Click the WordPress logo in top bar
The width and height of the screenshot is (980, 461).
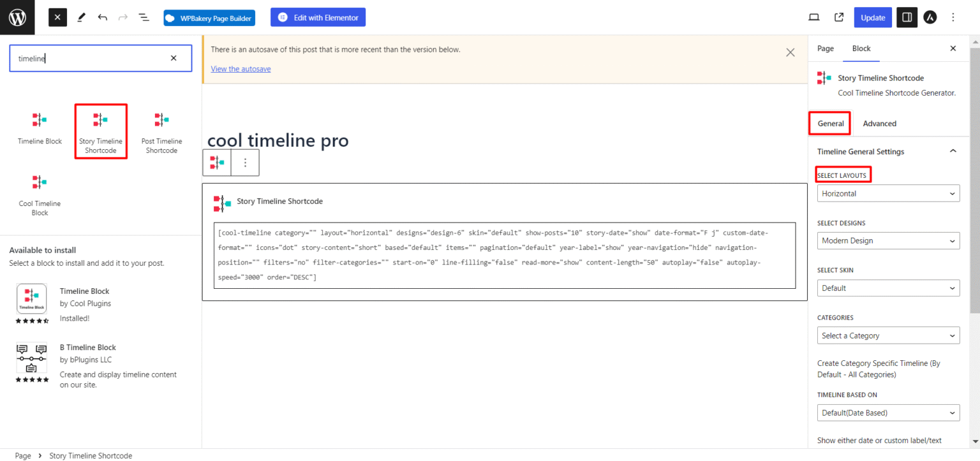pyautogui.click(x=17, y=17)
